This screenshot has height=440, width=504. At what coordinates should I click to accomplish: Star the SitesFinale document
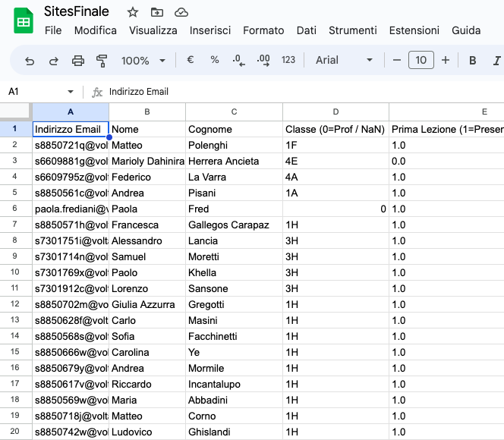click(x=132, y=13)
